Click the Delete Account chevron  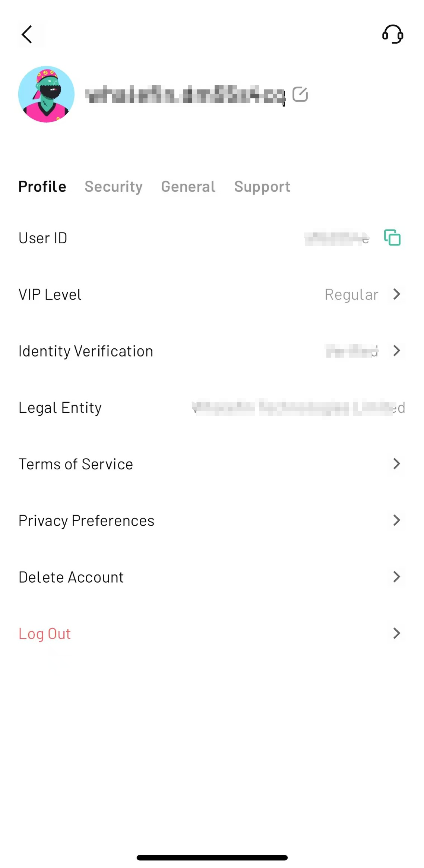[x=397, y=577]
